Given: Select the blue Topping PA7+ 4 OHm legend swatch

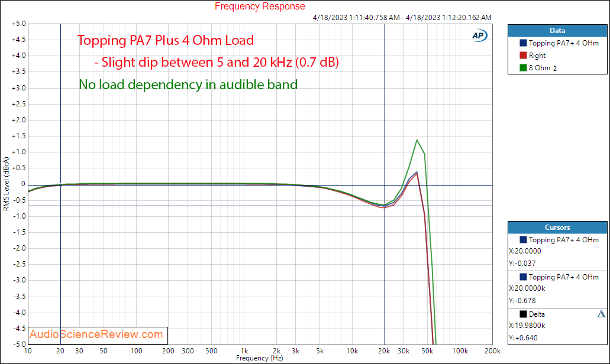Looking at the screenshot, I should coord(523,43).
